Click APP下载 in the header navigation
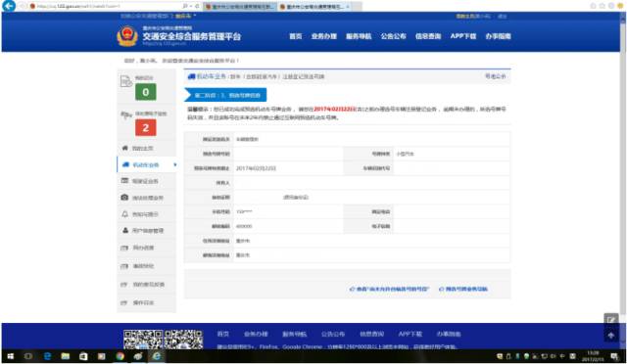627x364 pixels. point(463,36)
